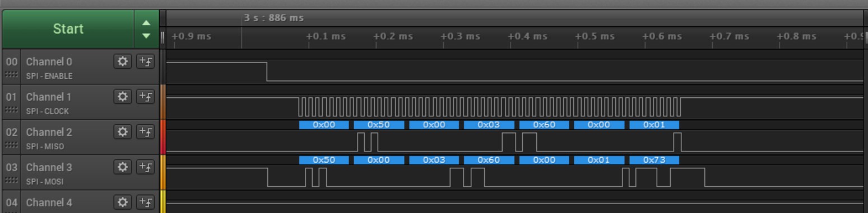The width and height of the screenshot is (868, 213).
Task: Click the yellow color strip of Channel 4
Action: point(163,201)
